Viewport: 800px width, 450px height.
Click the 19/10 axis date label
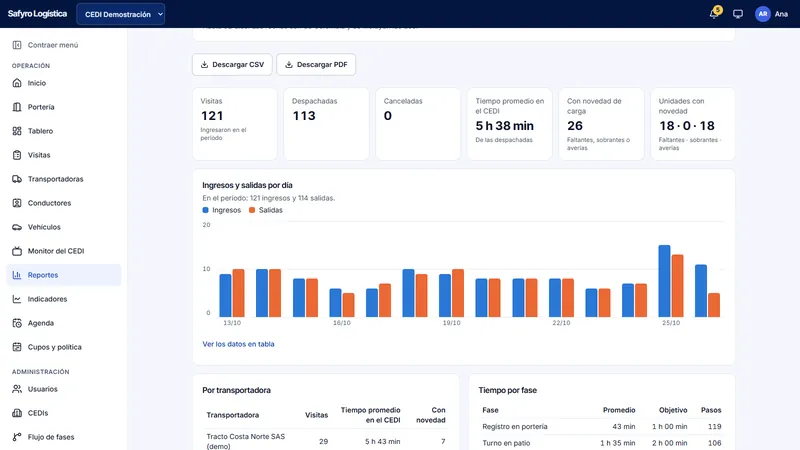[452, 323]
